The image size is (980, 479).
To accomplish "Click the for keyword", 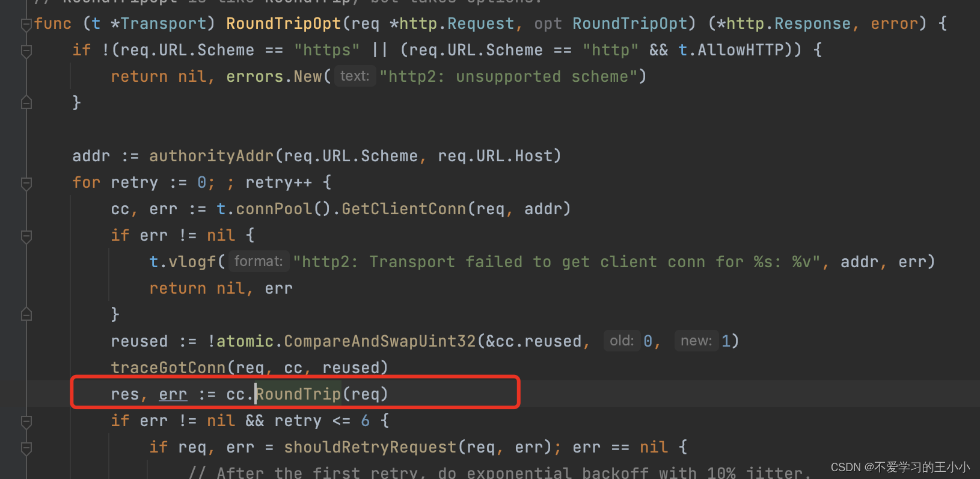I will pyautogui.click(x=87, y=182).
